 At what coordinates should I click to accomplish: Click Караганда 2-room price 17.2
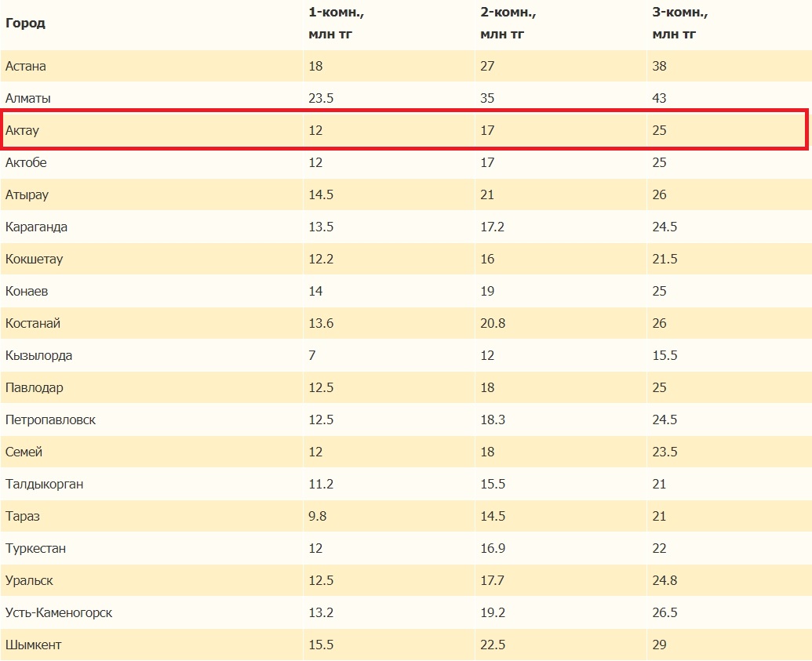point(493,227)
